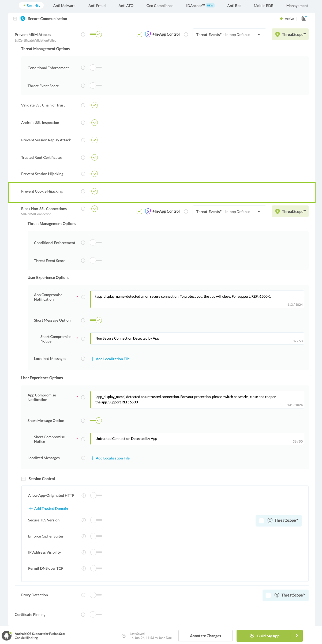The image size is (322, 644).
Task: Uncheck In-App Control checkbox for MitM Attacks
Action: [x=139, y=34]
